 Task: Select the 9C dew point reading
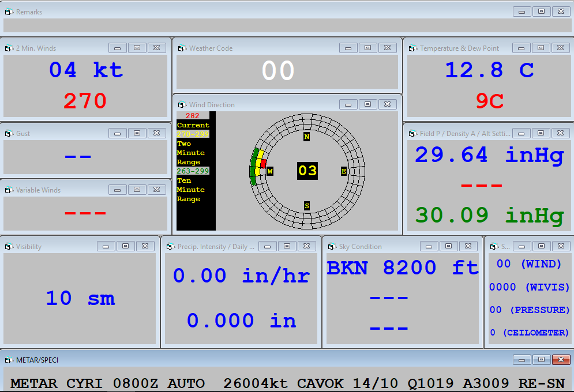click(x=490, y=101)
